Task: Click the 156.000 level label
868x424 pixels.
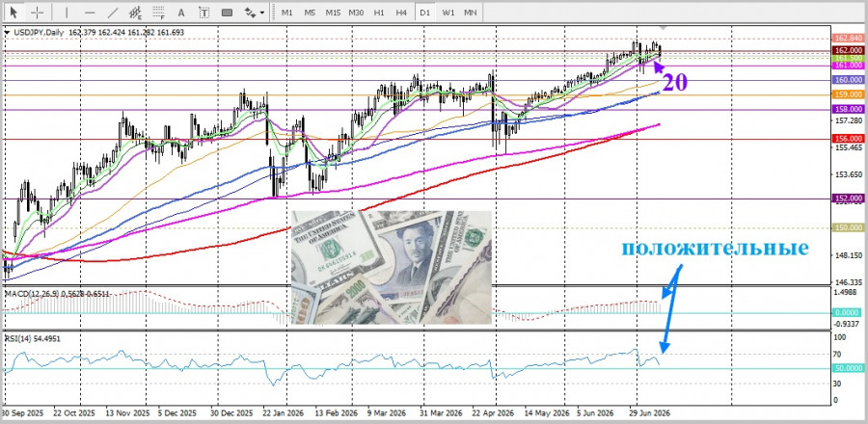Action: point(848,138)
